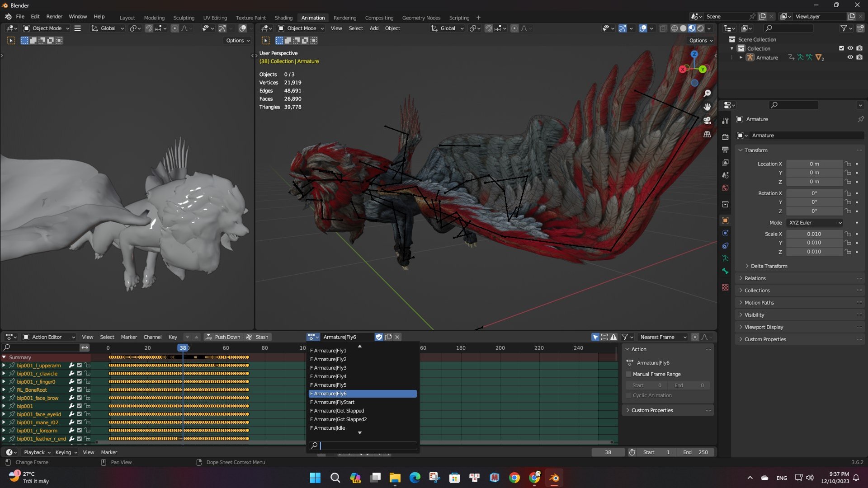The height and width of the screenshot is (488, 868).
Task: Expand Armature item in outliner
Action: tap(741, 57)
